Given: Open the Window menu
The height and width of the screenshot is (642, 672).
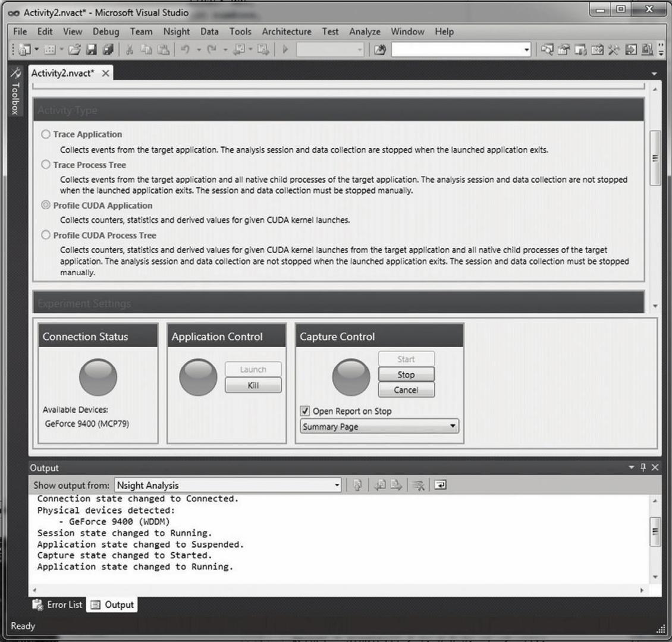Looking at the screenshot, I should (x=407, y=32).
